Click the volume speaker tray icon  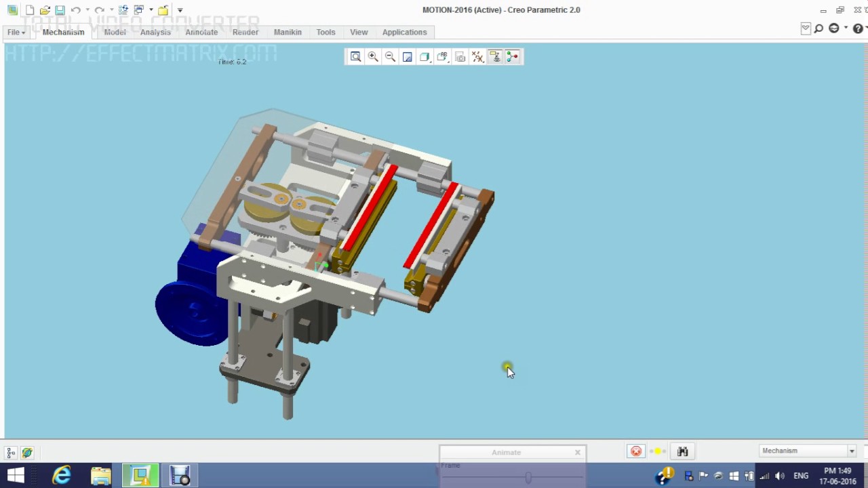click(780, 476)
